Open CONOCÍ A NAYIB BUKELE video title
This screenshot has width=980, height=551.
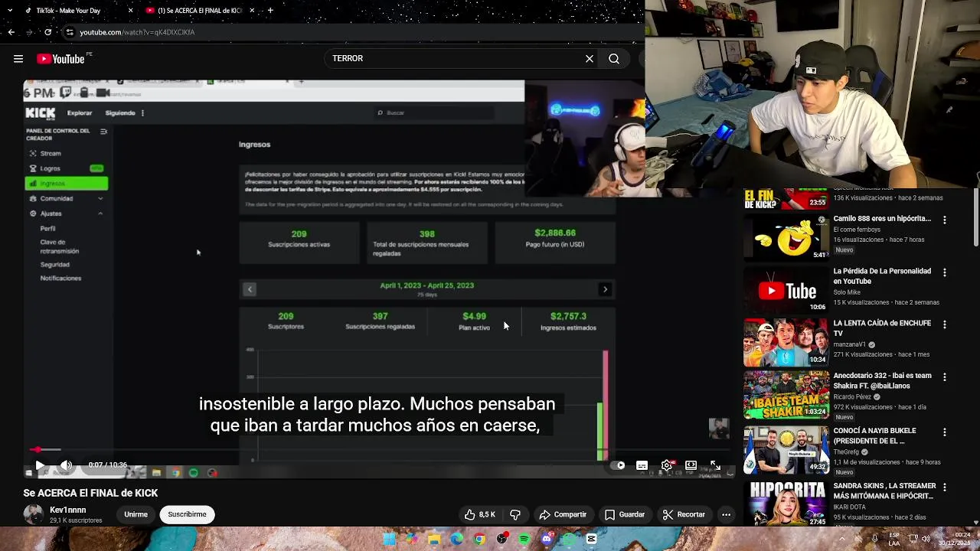tap(874, 435)
